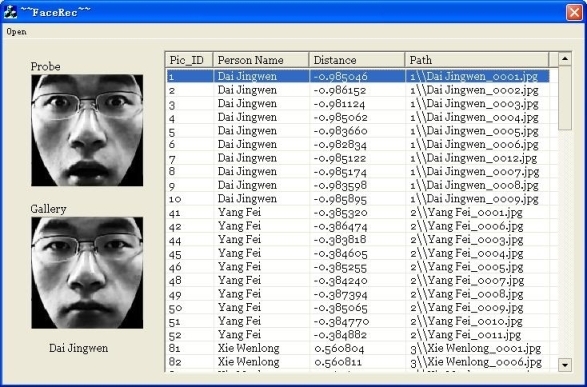Close the FaceRec window
Screen dimensions: 587x387
(x=574, y=12)
